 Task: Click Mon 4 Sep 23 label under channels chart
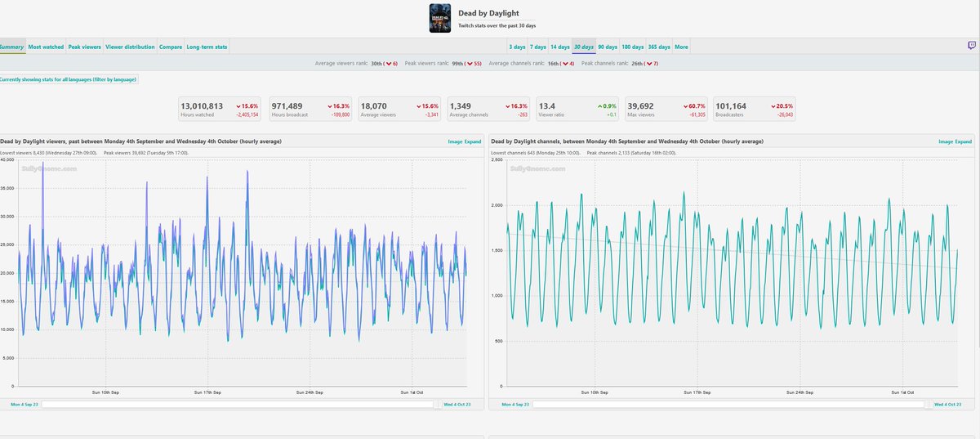point(515,404)
